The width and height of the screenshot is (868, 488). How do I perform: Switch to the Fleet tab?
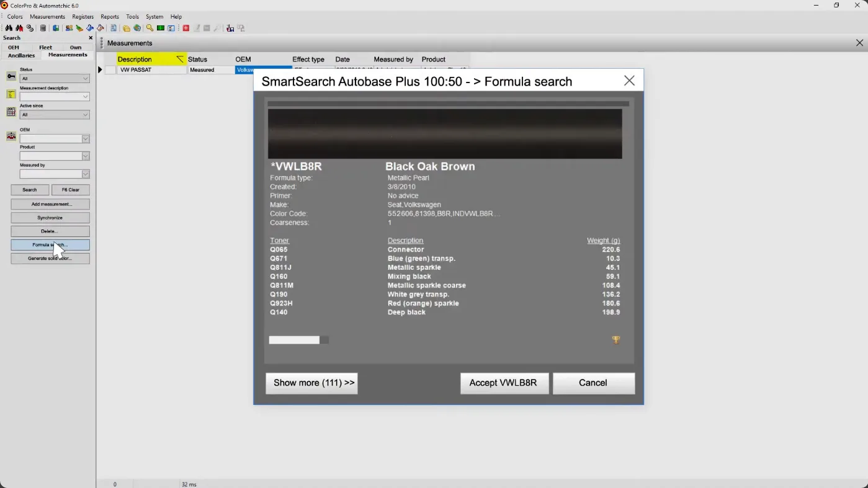click(46, 47)
